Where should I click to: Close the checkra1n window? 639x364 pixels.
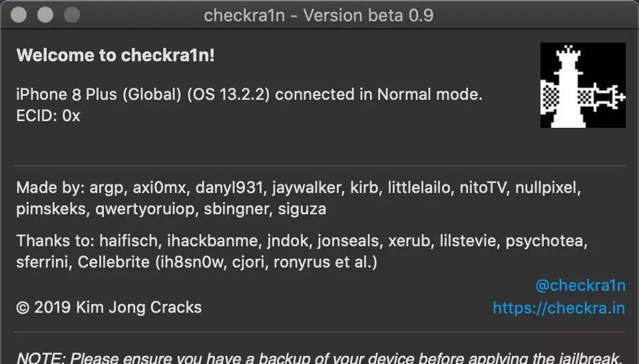[x=19, y=15]
